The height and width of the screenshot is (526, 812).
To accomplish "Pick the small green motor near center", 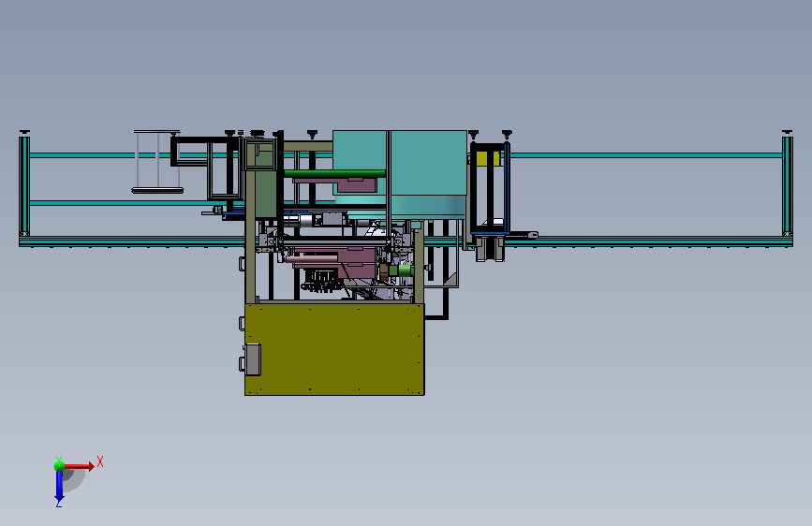I will pyautogui.click(x=402, y=270).
